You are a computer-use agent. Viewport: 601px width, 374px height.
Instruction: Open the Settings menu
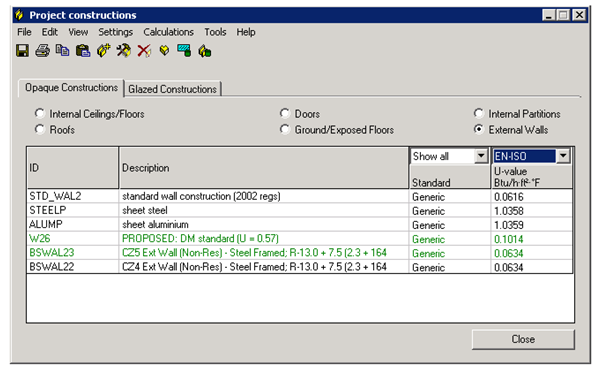click(115, 32)
